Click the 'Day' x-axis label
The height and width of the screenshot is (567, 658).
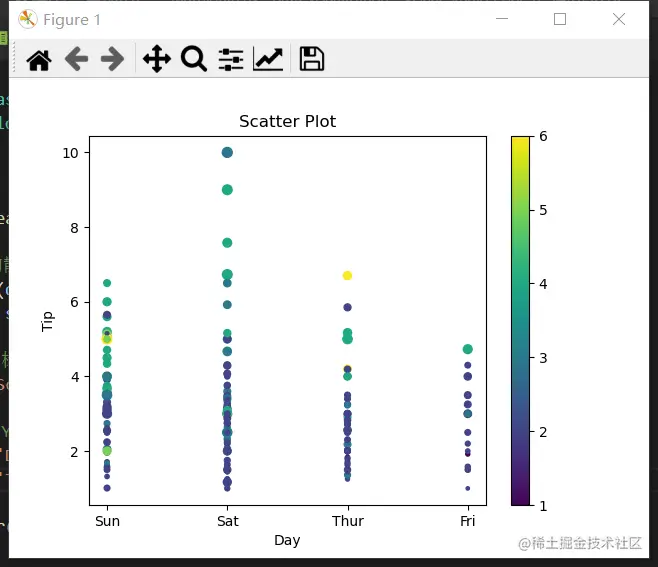click(287, 540)
